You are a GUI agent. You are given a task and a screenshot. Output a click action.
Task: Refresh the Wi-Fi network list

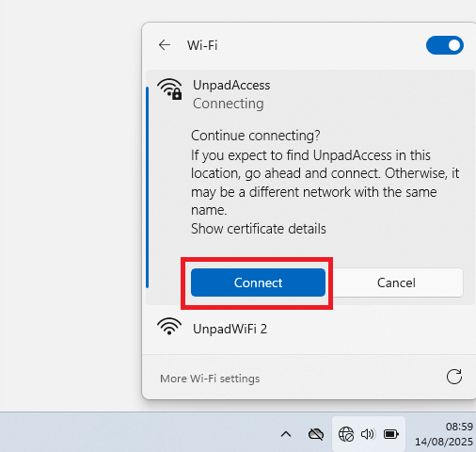point(454,377)
